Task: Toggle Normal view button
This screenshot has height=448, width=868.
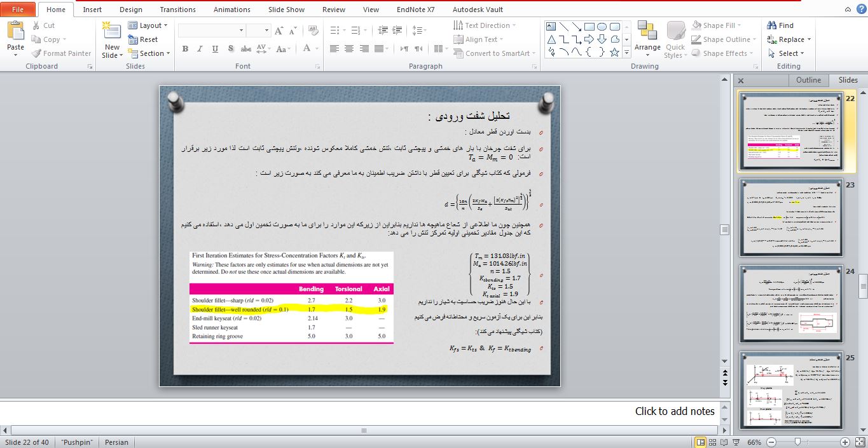Action: pos(701,442)
